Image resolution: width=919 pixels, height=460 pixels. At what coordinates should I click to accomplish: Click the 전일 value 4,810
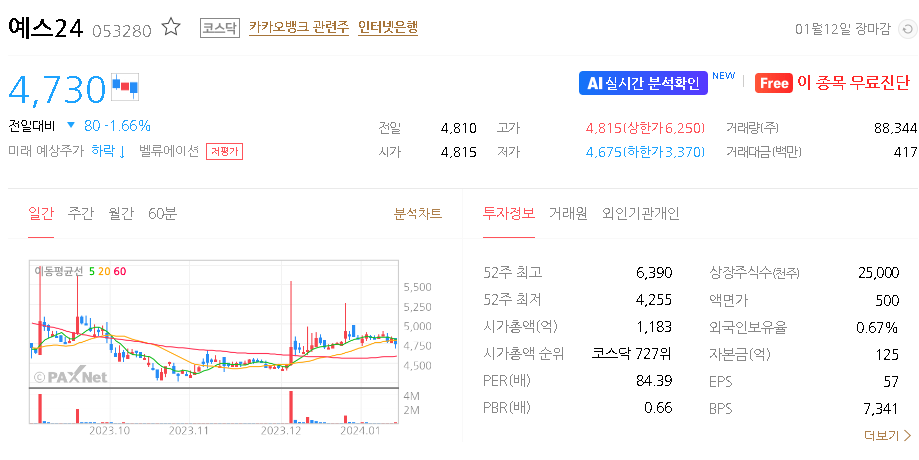[458, 128]
